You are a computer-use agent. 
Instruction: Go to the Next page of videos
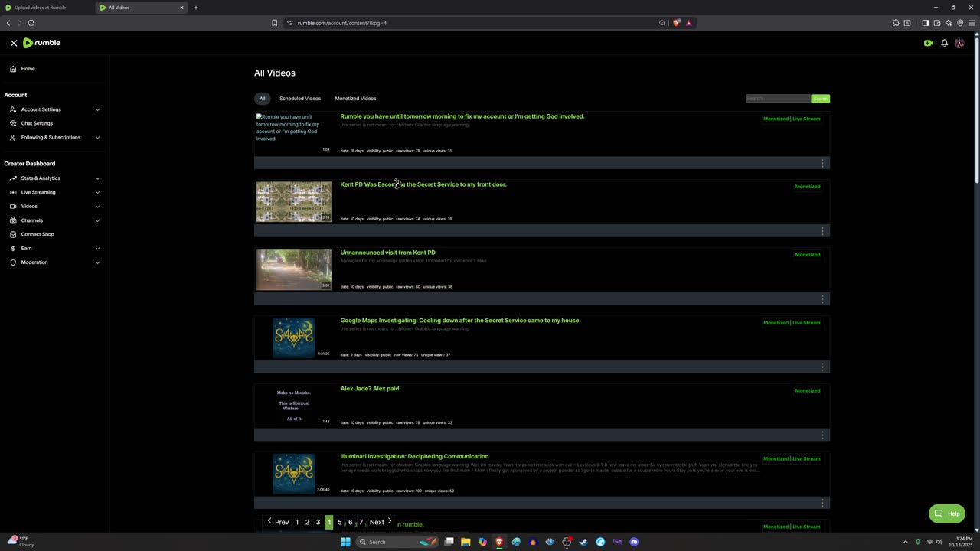tap(381, 522)
